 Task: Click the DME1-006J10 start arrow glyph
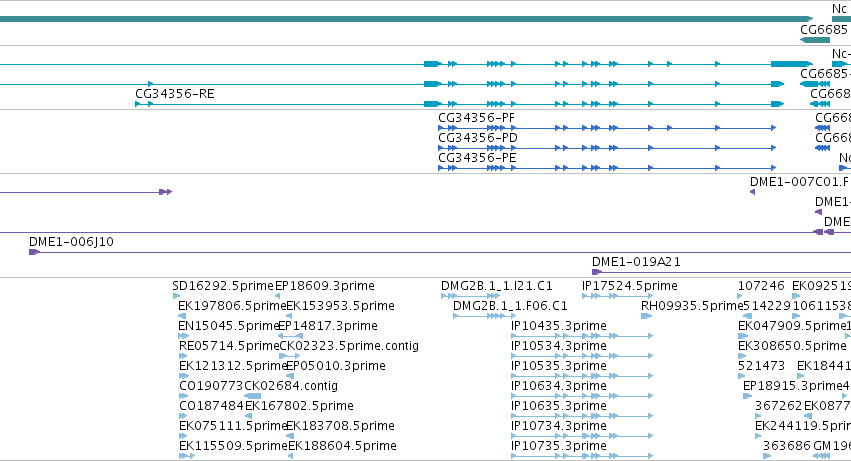[x=34, y=252]
